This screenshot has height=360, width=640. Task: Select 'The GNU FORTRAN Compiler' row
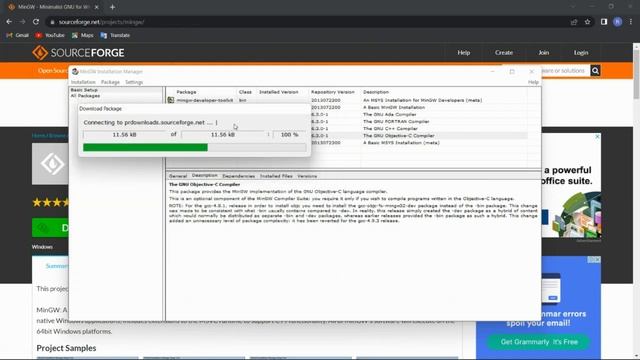[418, 121]
